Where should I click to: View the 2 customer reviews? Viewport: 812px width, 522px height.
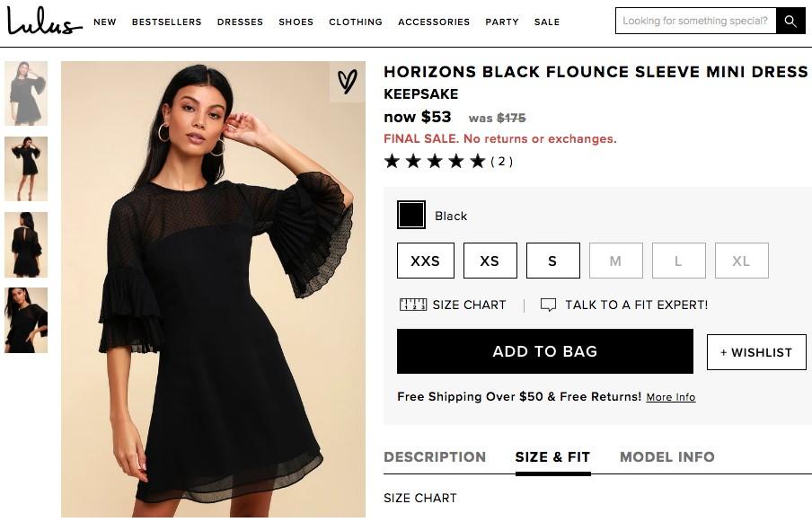click(x=503, y=162)
